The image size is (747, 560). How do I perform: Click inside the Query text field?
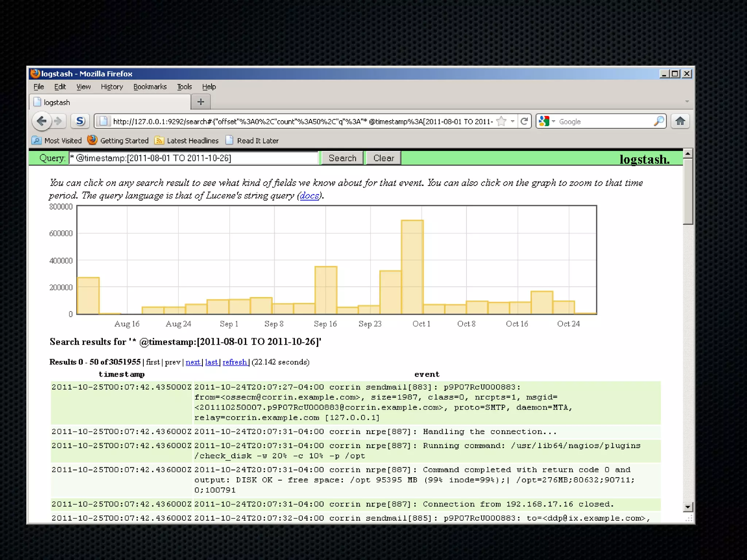point(193,158)
